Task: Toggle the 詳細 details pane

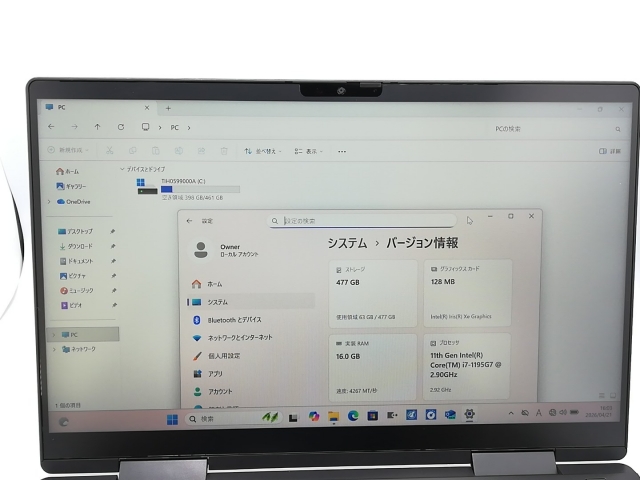Action: [x=610, y=151]
